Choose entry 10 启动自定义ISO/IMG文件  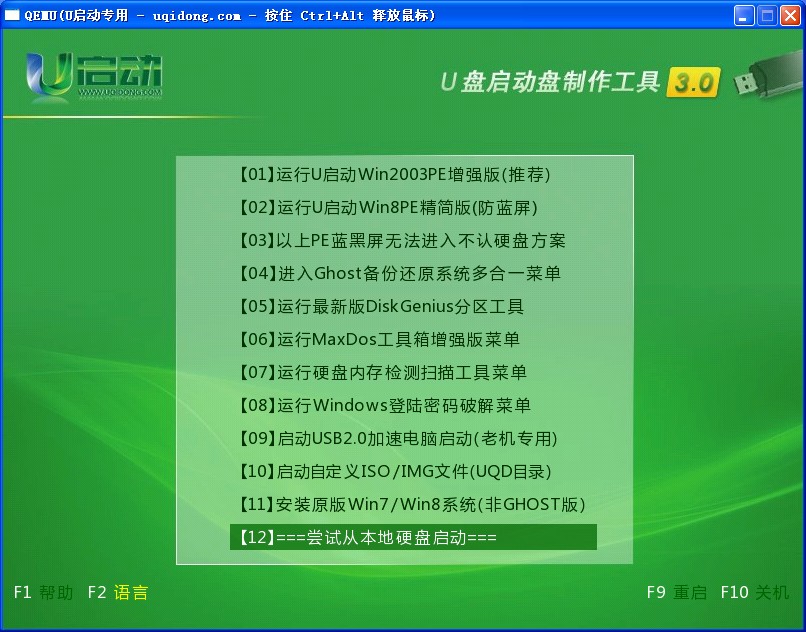395,472
